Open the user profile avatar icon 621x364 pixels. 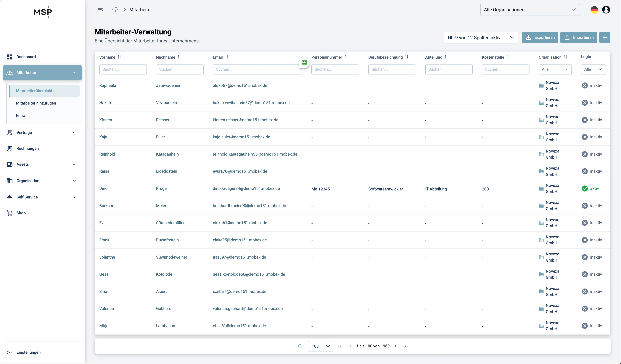point(606,10)
